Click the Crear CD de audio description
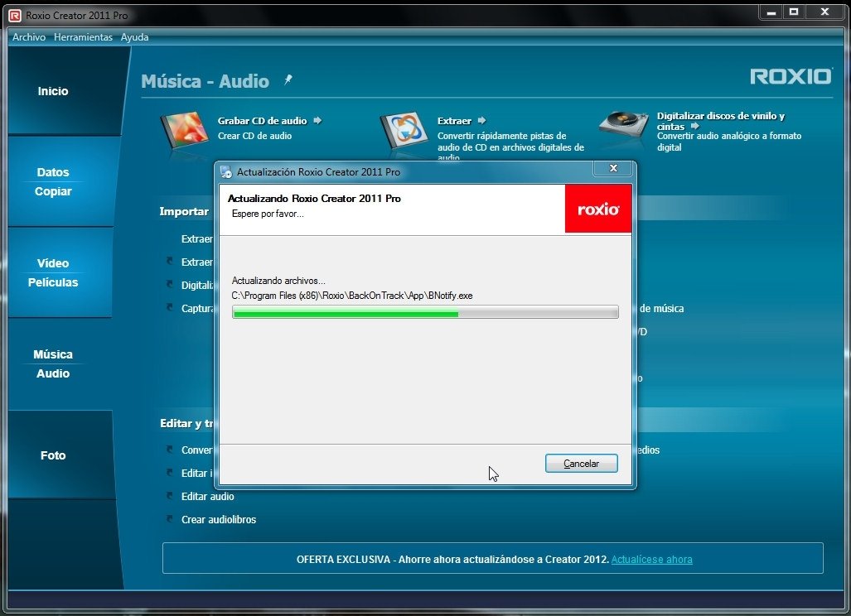This screenshot has height=616, width=851. pyautogui.click(x=254, y=136)
